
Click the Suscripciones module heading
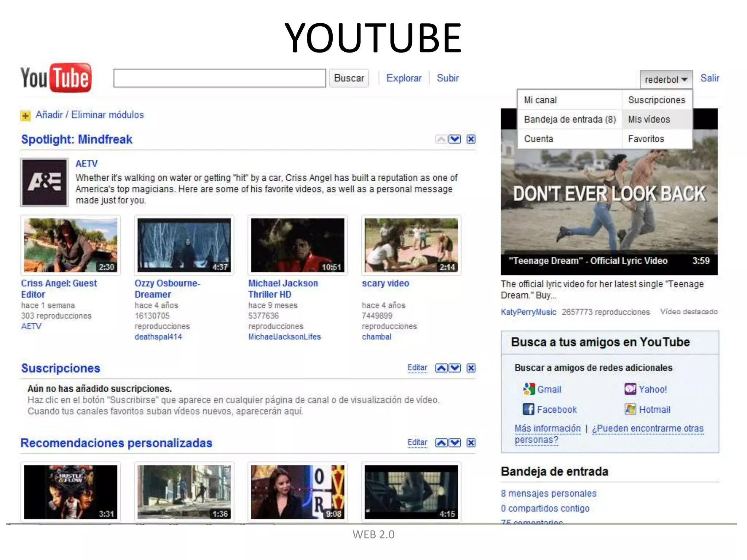pyautogui.click(x=61, y=368)
